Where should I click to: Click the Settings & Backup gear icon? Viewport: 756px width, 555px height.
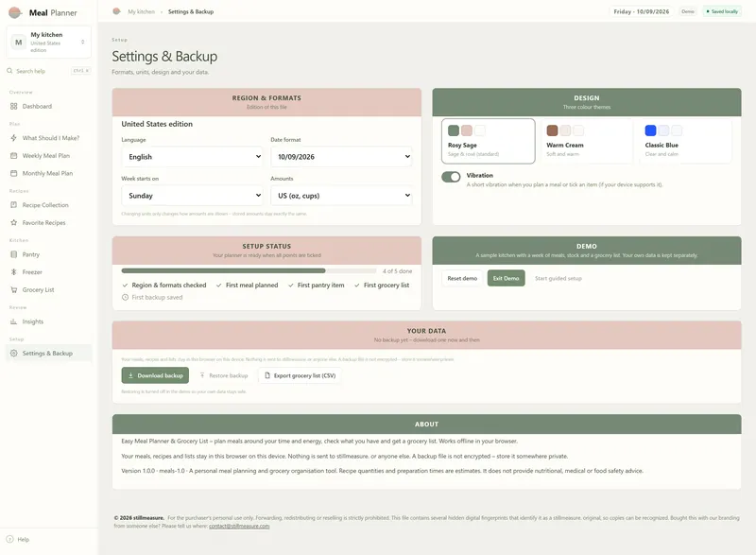13,353
